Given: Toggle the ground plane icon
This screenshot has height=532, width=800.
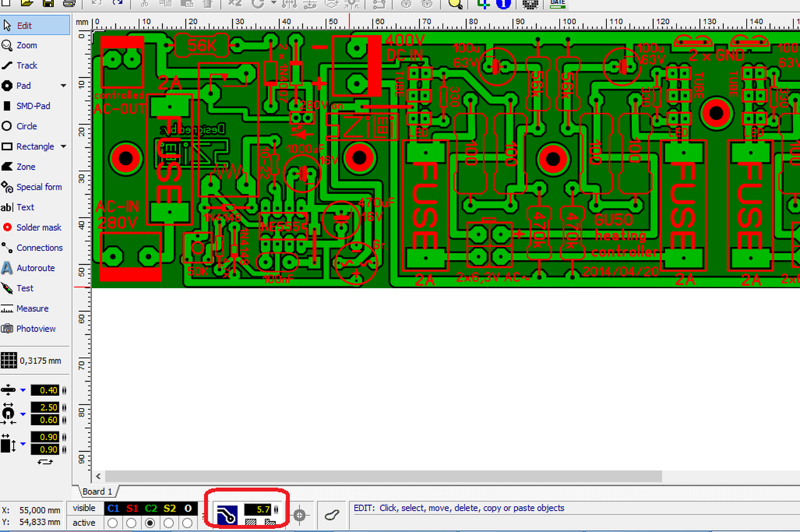Looking at the screenshot, I should [x=227, y=514].
